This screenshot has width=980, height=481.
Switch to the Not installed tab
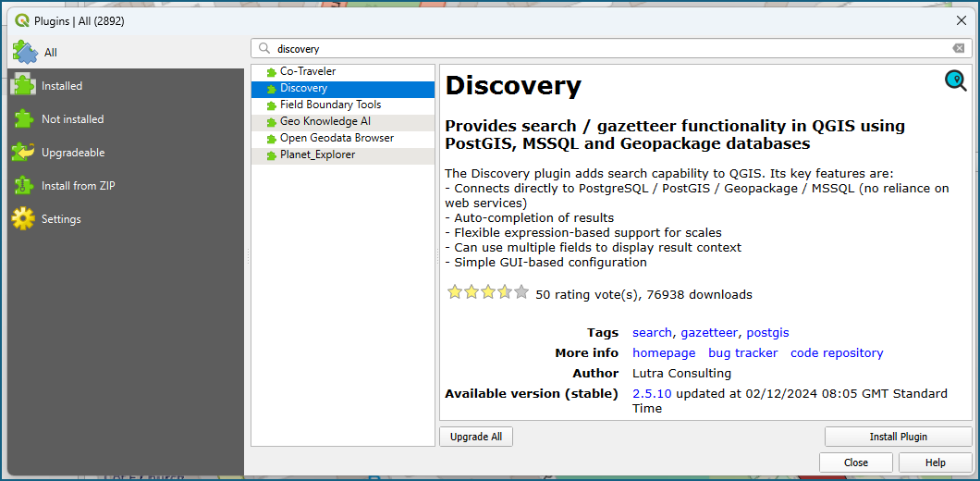pos(126,118)
